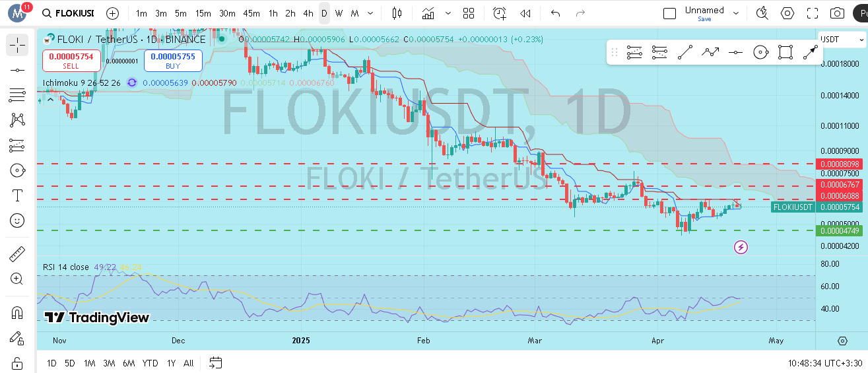Create an alert with clock icon
This screenshot has width=868, height=373.
click(500, 13)
